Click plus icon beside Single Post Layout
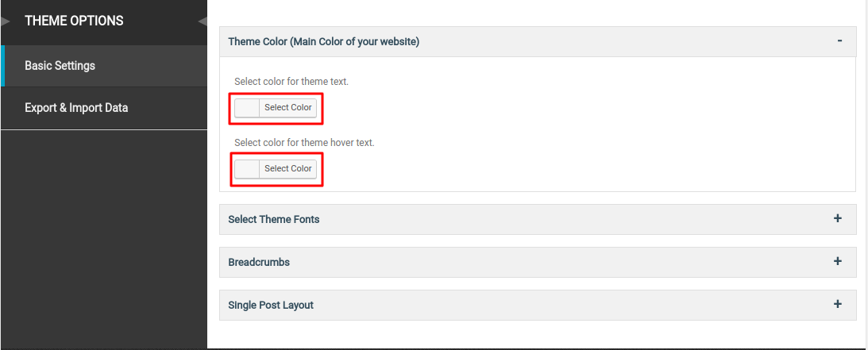This screenshot has height=350, width=868. [838, 304]
